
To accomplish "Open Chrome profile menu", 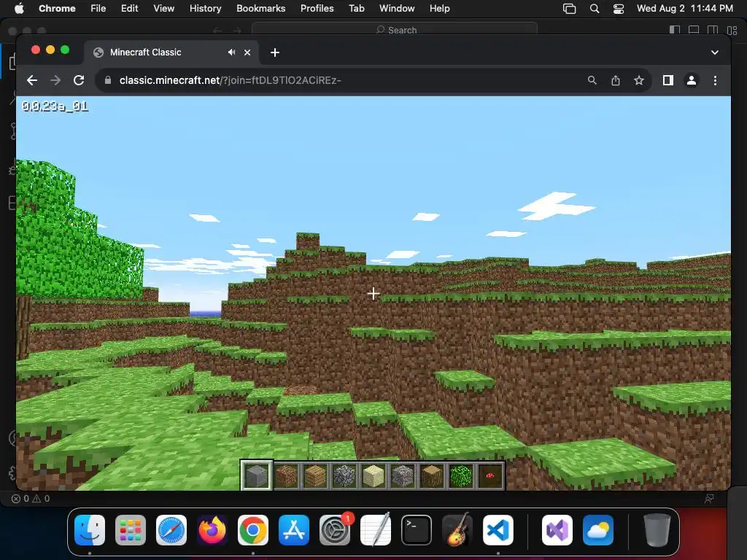I will (692, 80).
